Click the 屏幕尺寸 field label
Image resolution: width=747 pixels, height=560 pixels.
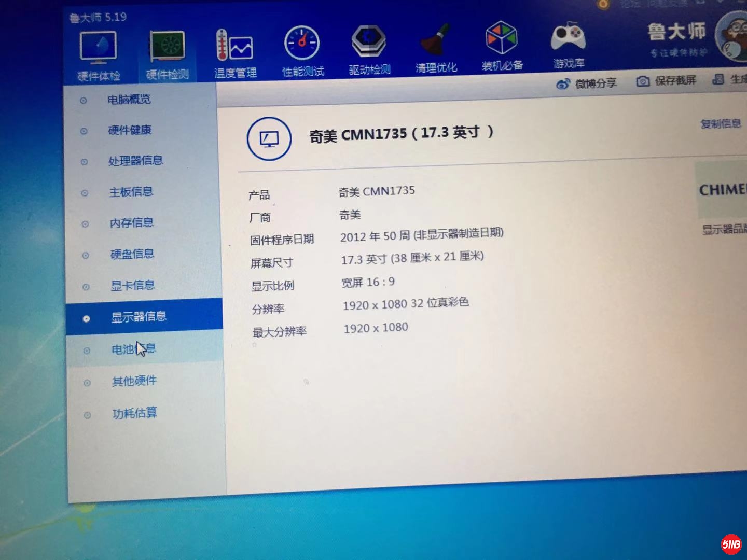272,263
